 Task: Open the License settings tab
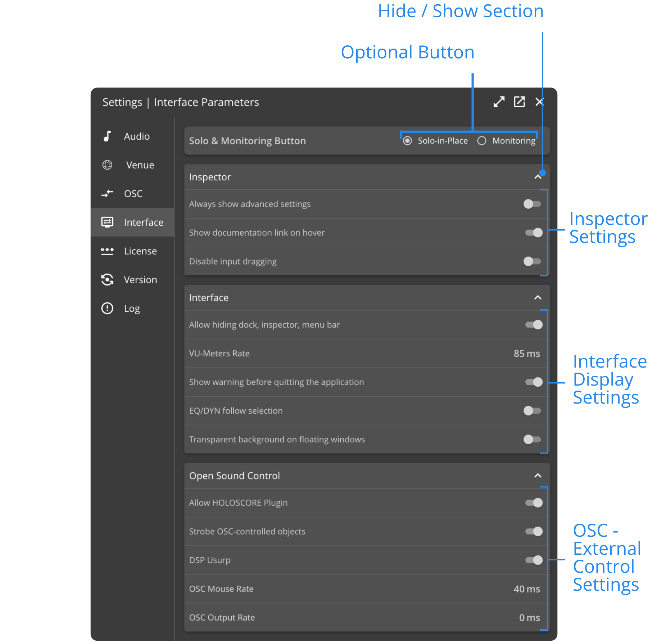click(x=140, y=251)
